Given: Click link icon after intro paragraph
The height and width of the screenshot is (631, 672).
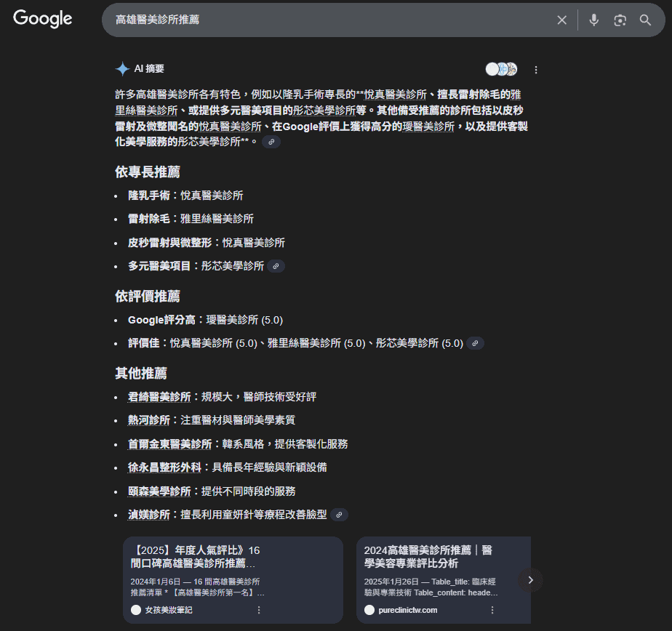Looking at the screenshot, I should tap(271, 142).
